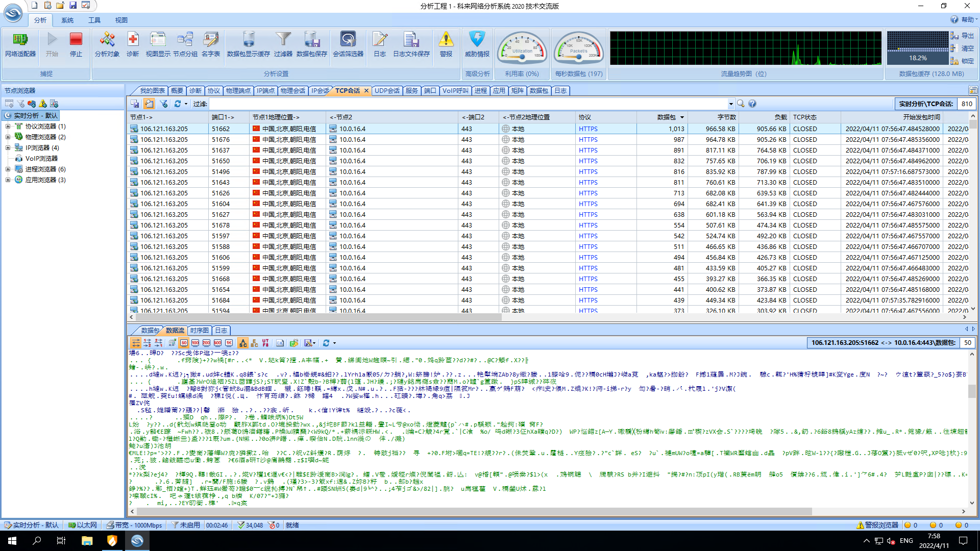Screen dimensions: 980x551
Task: Open 会话筛选器 conversation filter
Action: click(x=348, y=45)
